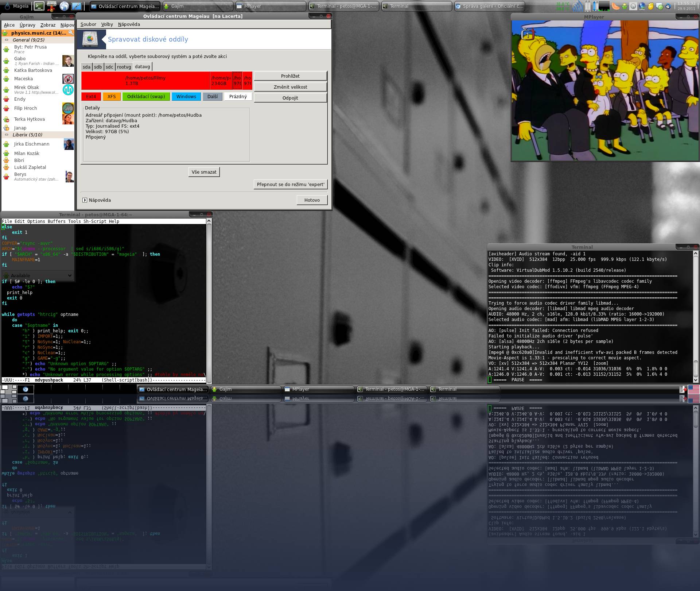The width and height of the screenshot is (700, 591).
Task: Open Zobraz menu in Gajim
Action: pyautogui.click(x=48, y=25)
